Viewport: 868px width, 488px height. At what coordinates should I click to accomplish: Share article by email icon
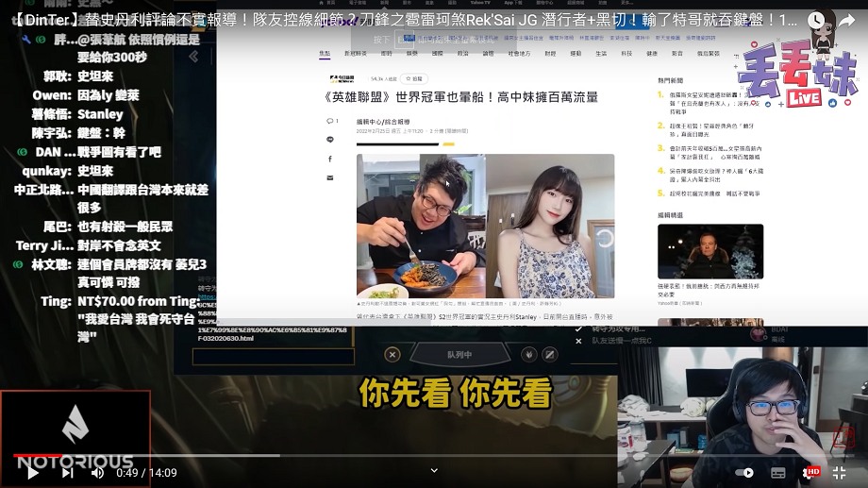click(x=330, y=177)
